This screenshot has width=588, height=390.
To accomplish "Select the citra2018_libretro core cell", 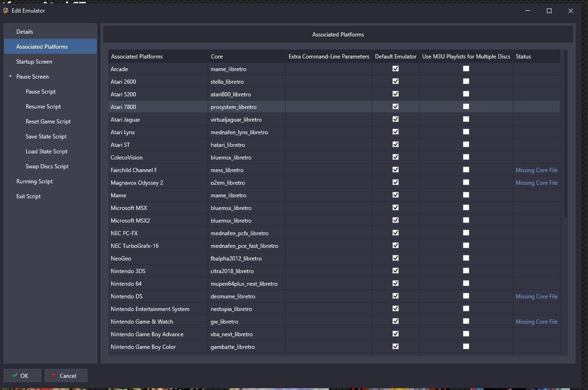I will pyautogui.click(x=247, y=271).
